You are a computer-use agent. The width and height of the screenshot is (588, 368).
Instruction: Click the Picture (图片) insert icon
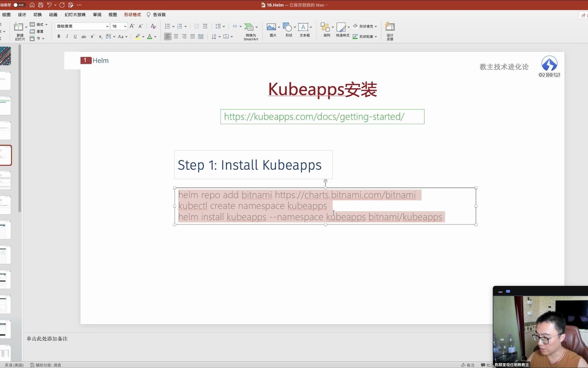tap(271, 27)
